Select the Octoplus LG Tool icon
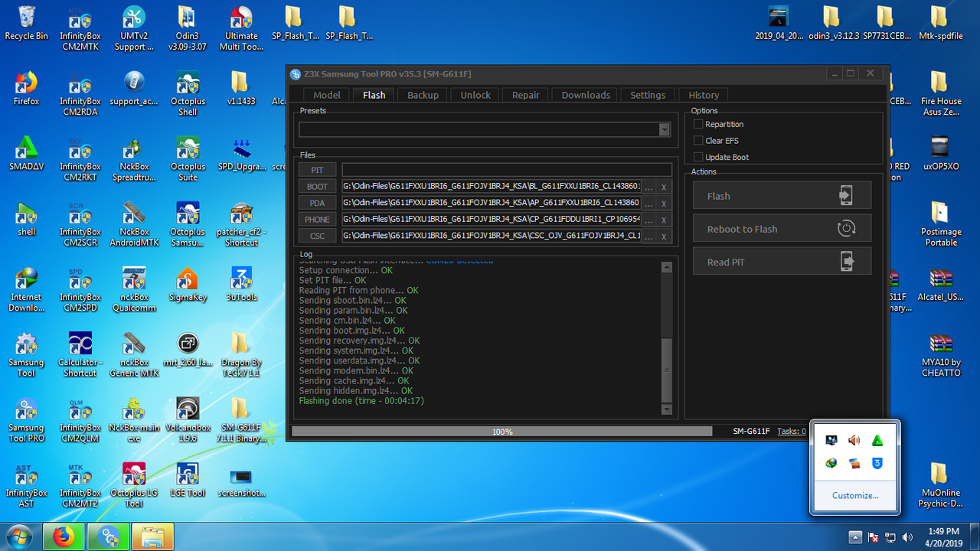The height and width of the screenshot is (551, 980). click(x=134, y=484)
